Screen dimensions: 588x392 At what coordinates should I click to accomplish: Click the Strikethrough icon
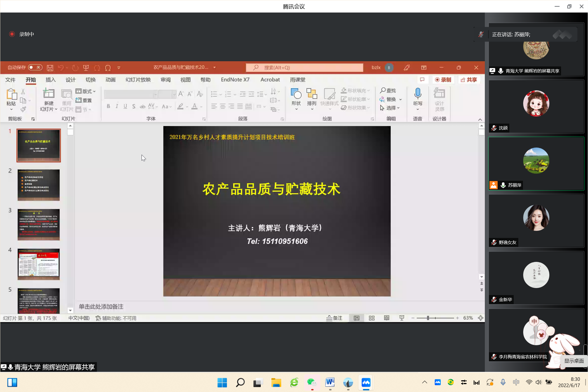pyautogui.click(x=142, y=106)
